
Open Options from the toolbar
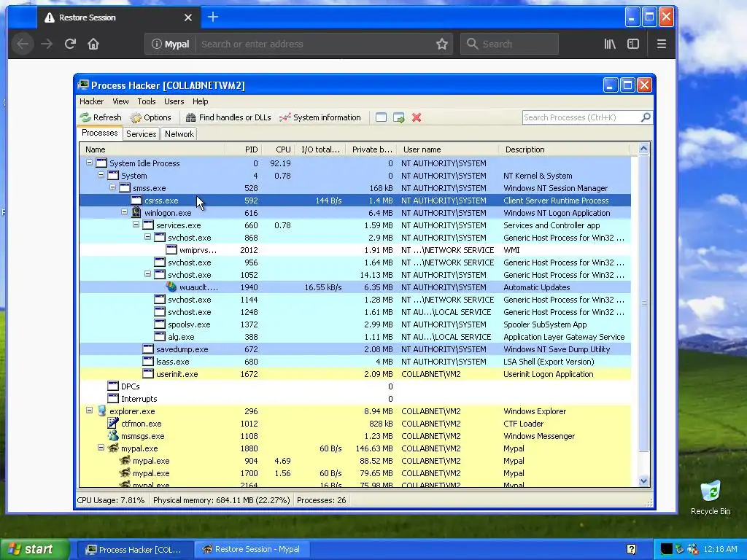tap(151, 117)
